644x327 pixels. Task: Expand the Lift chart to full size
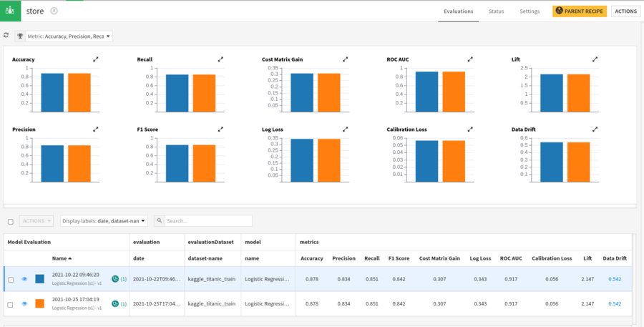tap(595, 59)
